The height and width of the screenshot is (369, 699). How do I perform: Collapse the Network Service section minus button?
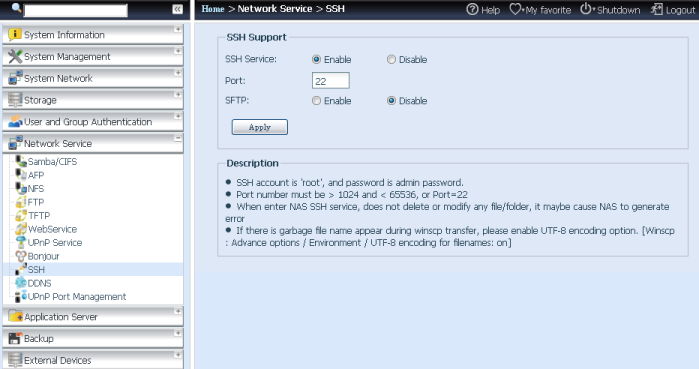pos(177,138)
